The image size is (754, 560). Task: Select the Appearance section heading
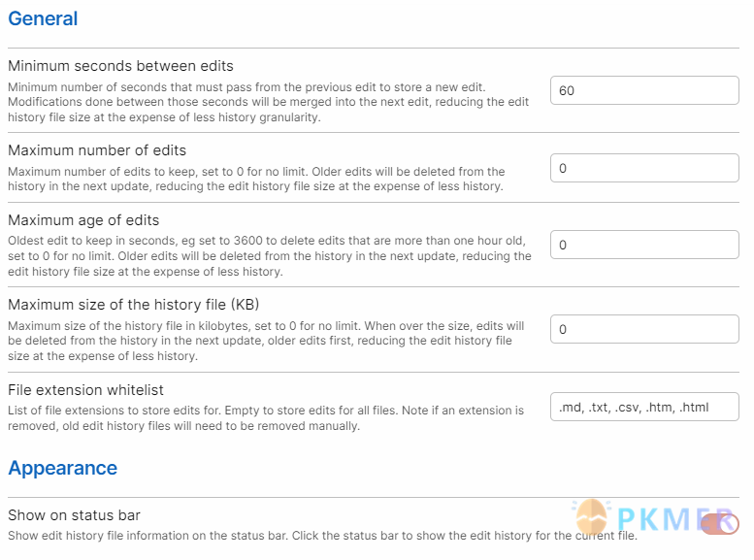pos(62,468)
